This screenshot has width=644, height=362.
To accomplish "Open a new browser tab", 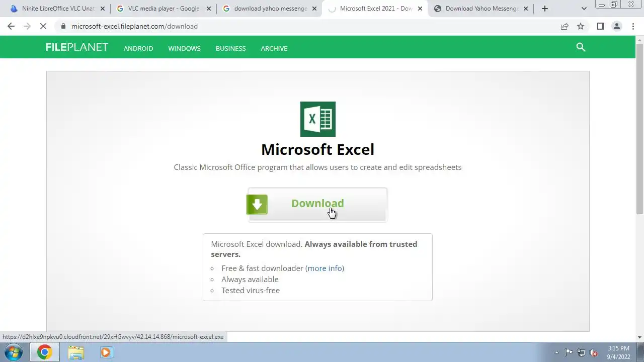I will pyautogui.click(x=545, y=9).
